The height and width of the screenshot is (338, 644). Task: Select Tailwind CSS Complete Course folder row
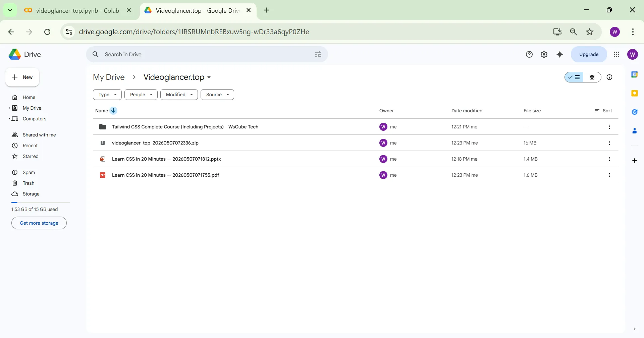[x=356, y=127]
